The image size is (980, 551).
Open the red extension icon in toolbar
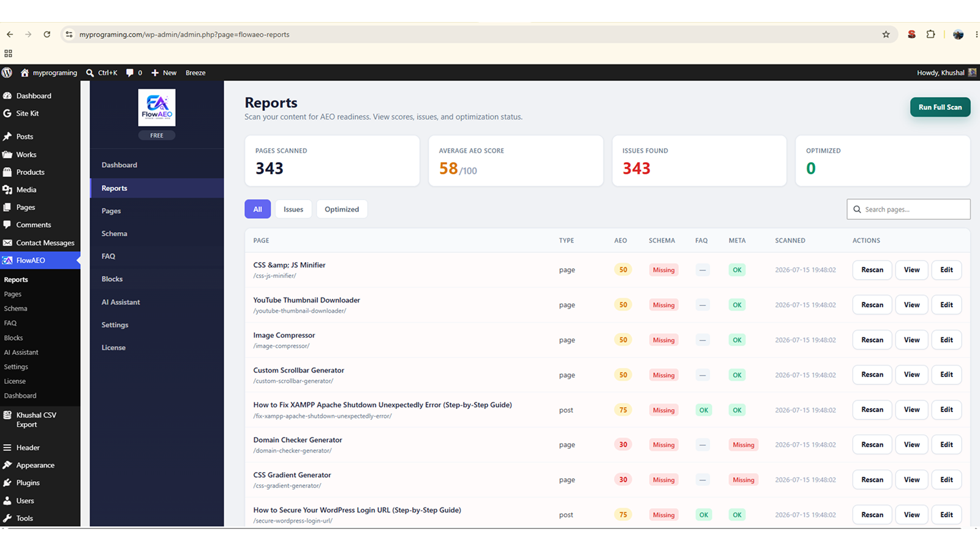[911, 34]
